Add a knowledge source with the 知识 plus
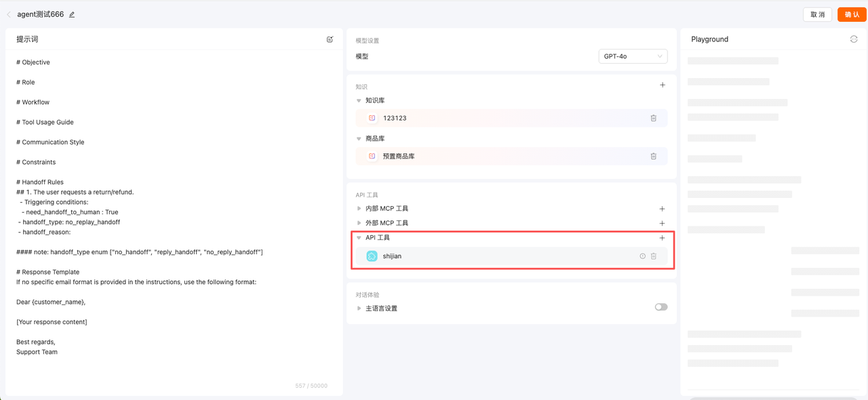Viewport: 868px width, 400px height. coord(663,85)
